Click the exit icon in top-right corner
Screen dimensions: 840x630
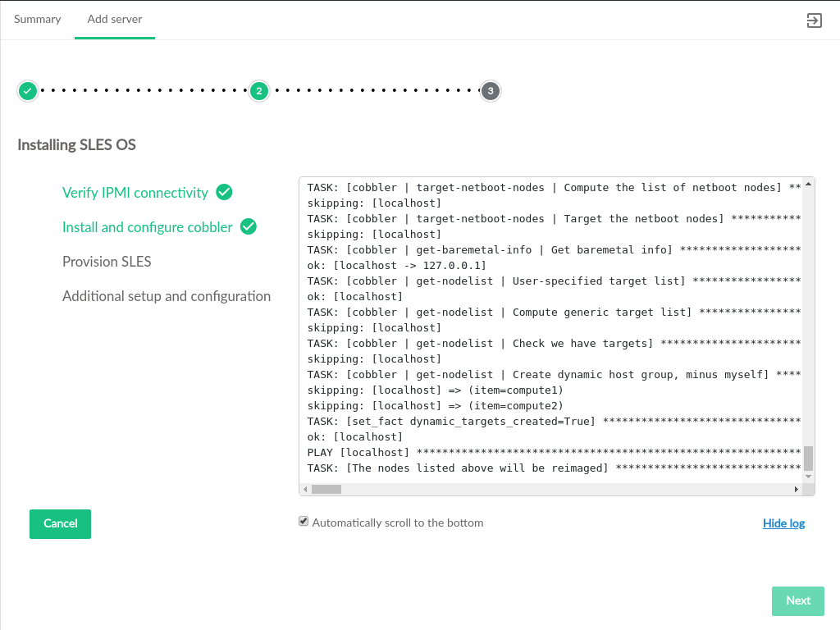(x=814, y=21)
